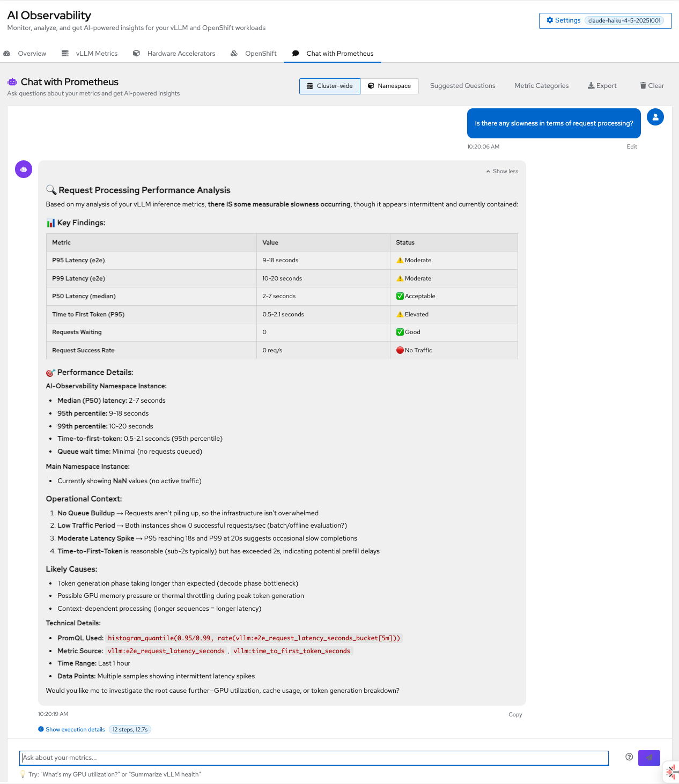
Task: Click the vLLM Metrics server icon
Action: [x=65, y=53]
